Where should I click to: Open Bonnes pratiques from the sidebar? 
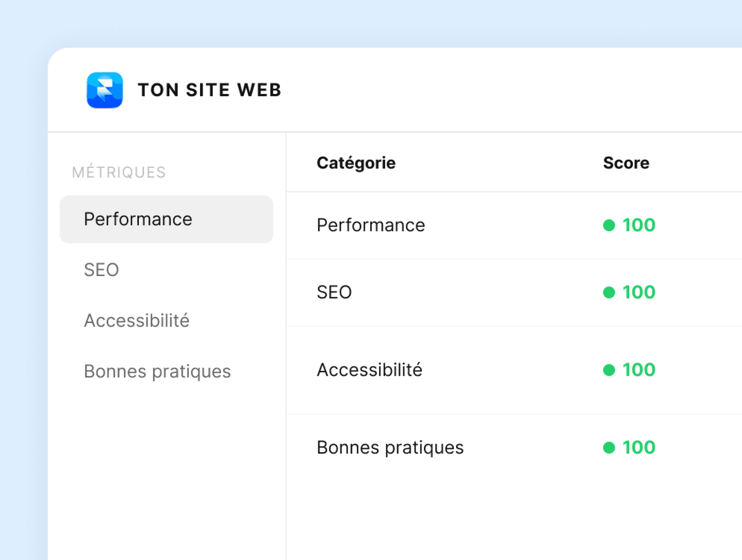coord(157,371)
